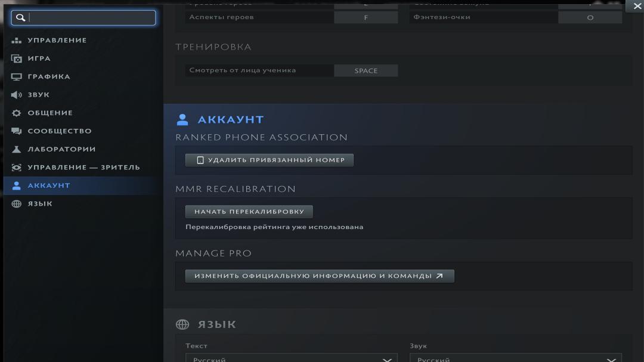644x362 pixels.
Task: Click the Общение gear icon
Action: point(17,113)
